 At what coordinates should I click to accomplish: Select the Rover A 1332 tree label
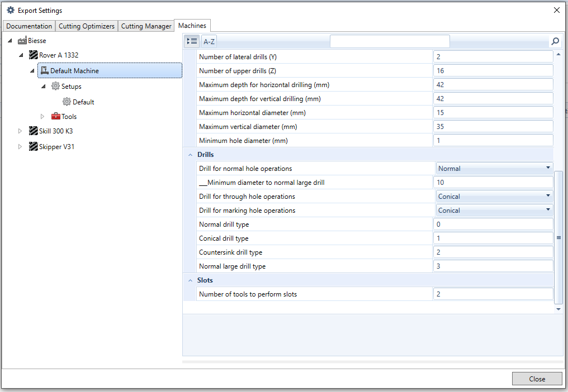tap(59, 55)
